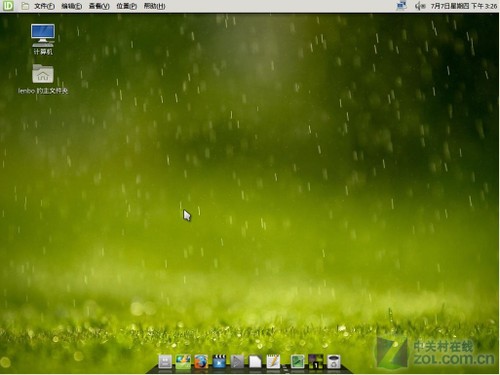Click the green Deepin launcher logo
500x375 pixels.
(x=8, y=6)
